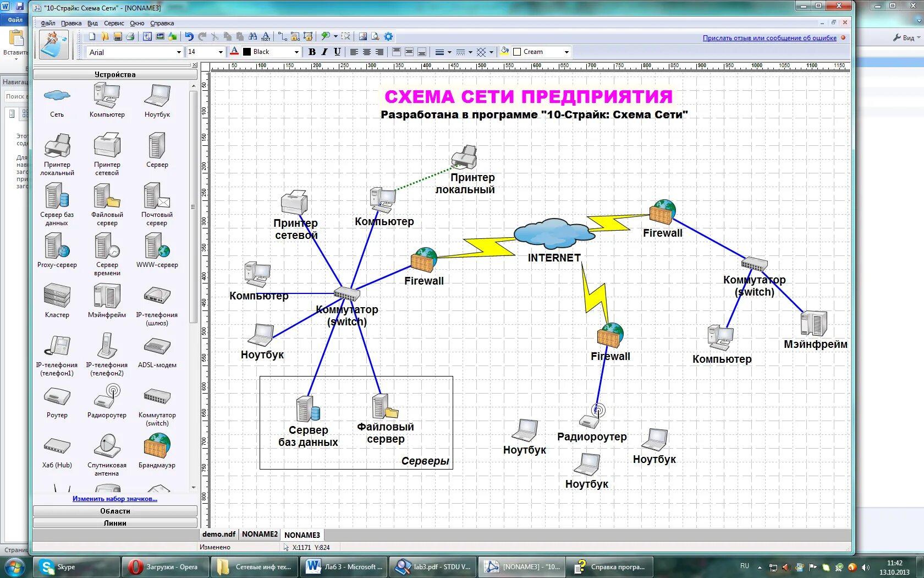Select the Брандмауэр device icon in the palette
The height and width of the screenshot is (578, 924).
157,446
